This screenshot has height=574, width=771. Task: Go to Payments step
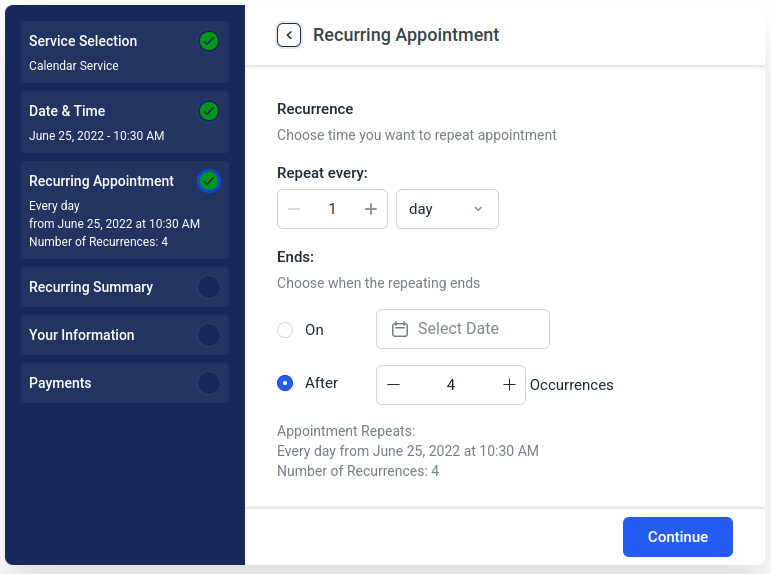point(125,383)
